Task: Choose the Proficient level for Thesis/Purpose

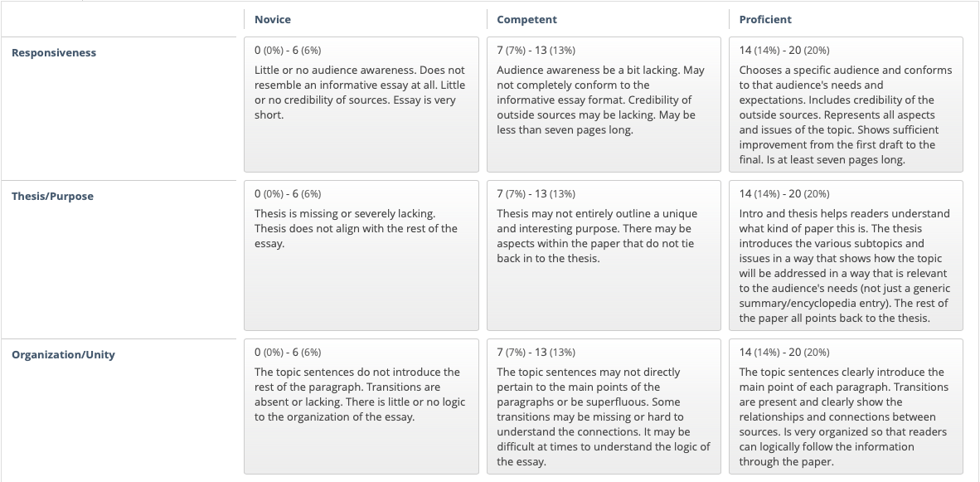Action: tap(847, 256)
